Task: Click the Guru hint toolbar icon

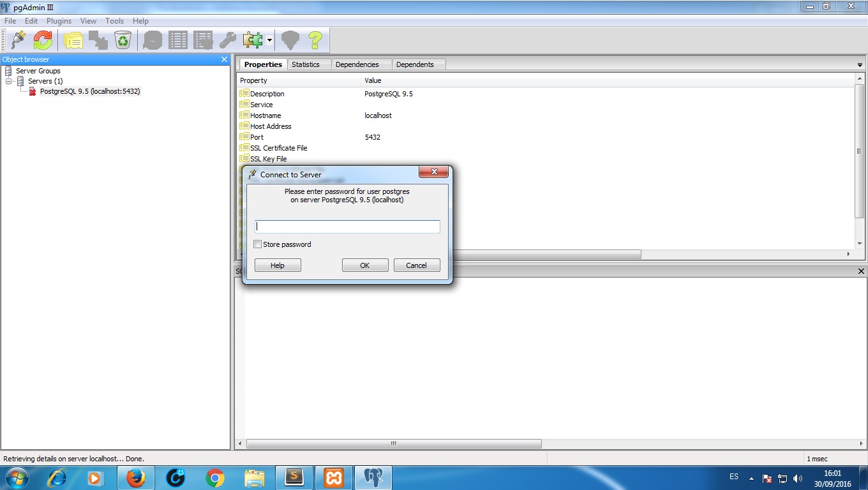Action: click(290, 41)
